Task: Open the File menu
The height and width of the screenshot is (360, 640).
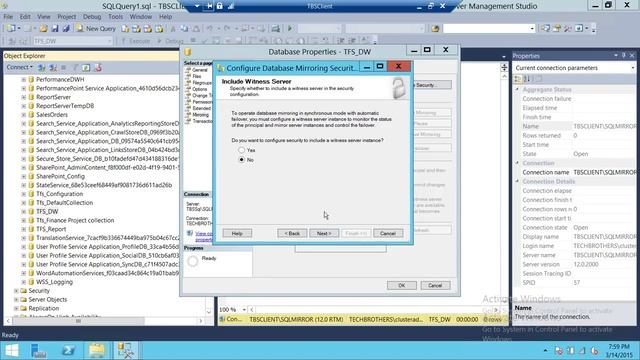Action: pos(8,17)
